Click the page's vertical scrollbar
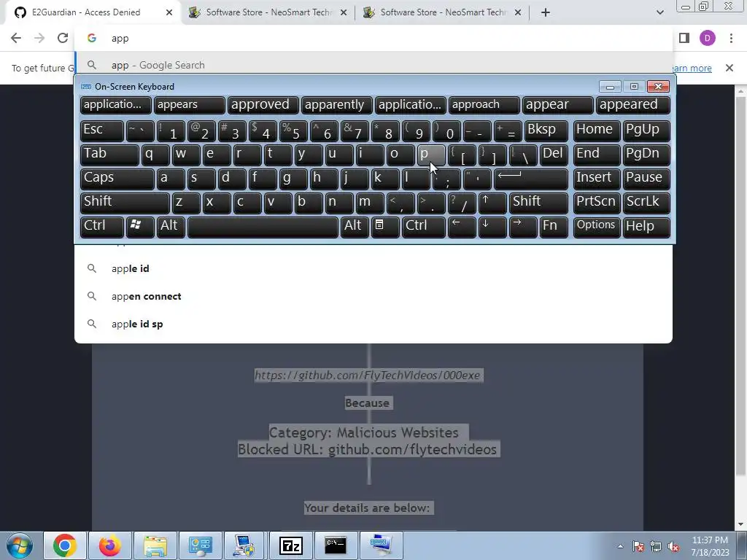The image size is (747, 560). click(x=741, y=286)
